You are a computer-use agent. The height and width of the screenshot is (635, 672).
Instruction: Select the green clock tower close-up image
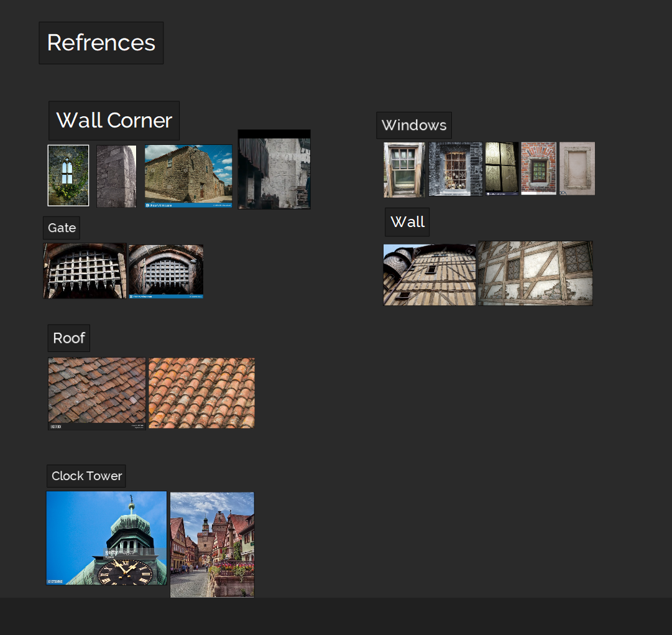tap(107, 538)
